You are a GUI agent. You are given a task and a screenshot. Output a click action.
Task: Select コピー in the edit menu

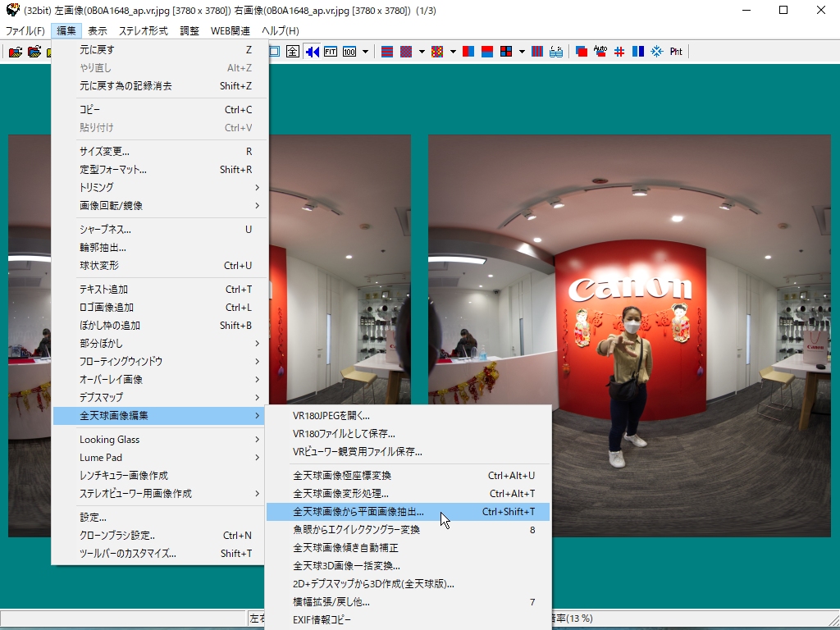pos(160,110)
